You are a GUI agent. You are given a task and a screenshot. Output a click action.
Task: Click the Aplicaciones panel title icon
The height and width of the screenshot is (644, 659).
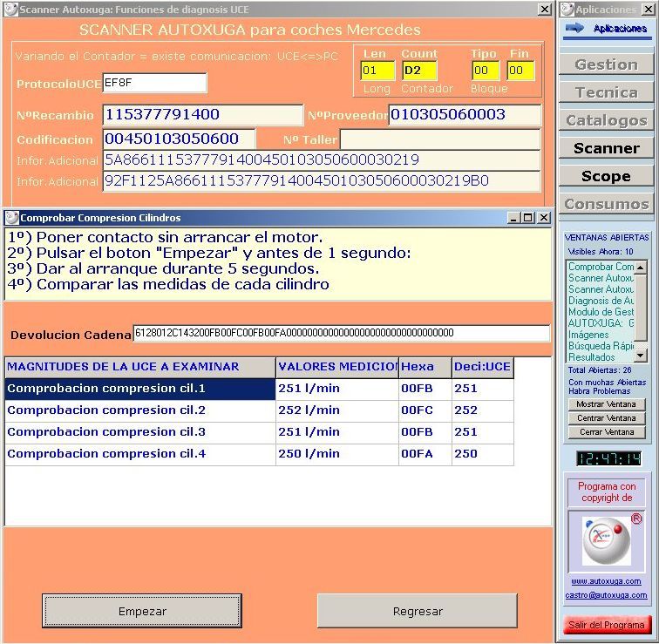tap(567, 10)
